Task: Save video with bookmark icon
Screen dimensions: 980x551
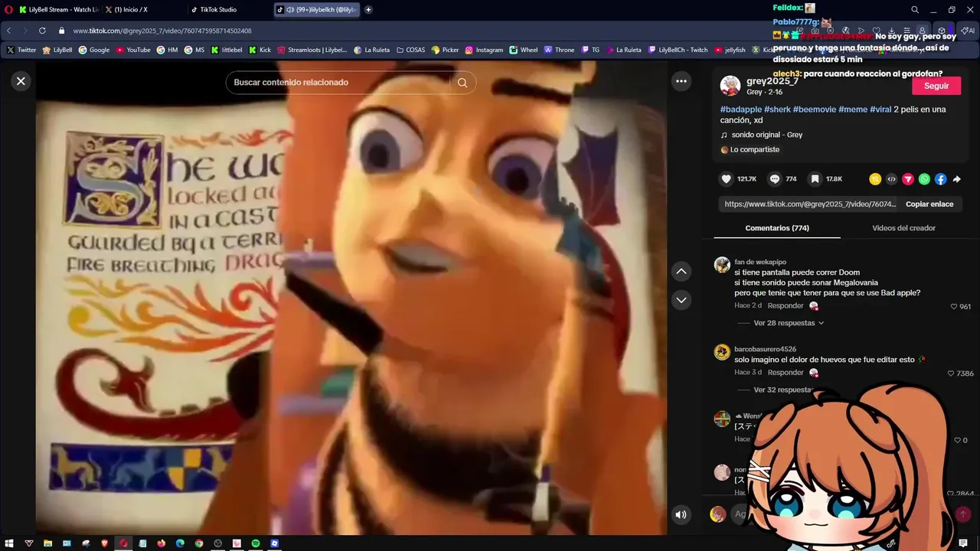Action: (815, 179)
